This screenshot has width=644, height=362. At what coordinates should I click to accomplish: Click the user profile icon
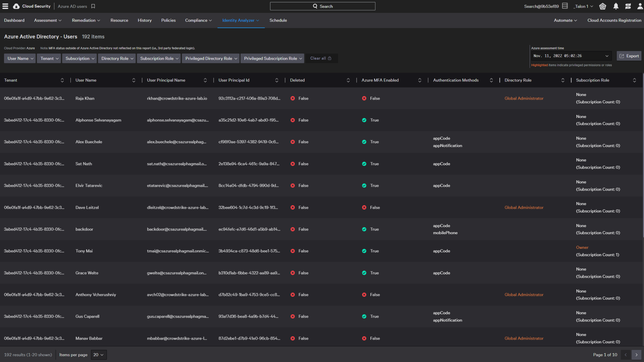click(x=640, y=6)
